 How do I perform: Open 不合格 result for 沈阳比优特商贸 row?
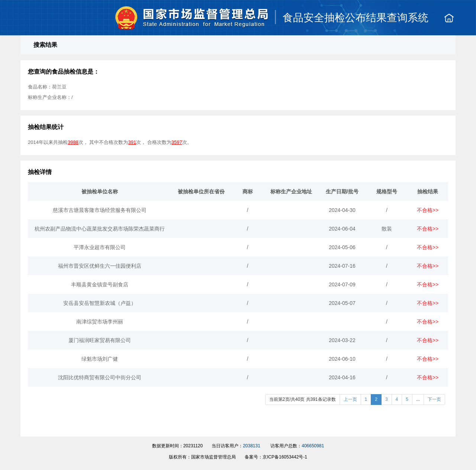coord(428,377)
